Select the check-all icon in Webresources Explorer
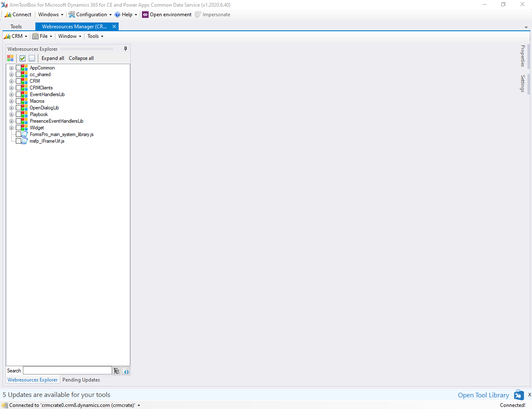The image size is (532, 409). (x=22, y=58)
